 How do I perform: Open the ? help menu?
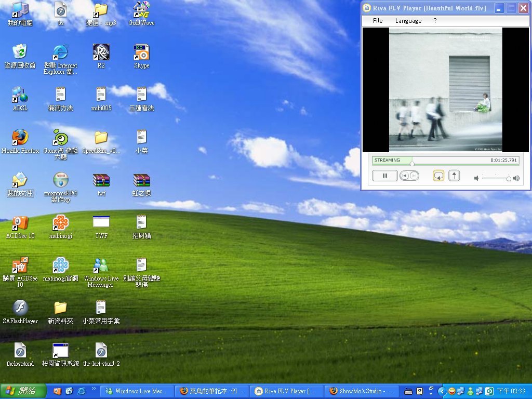click(435, 21)
